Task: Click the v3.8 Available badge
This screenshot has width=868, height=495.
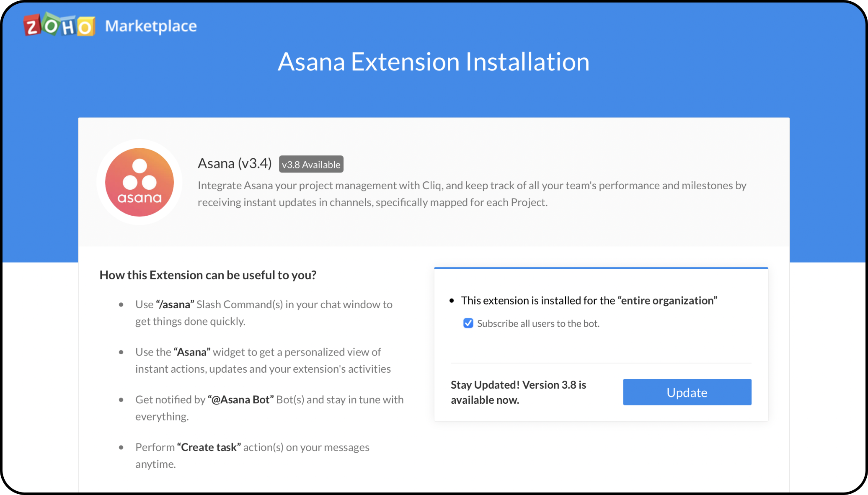Action: (311, 165)
